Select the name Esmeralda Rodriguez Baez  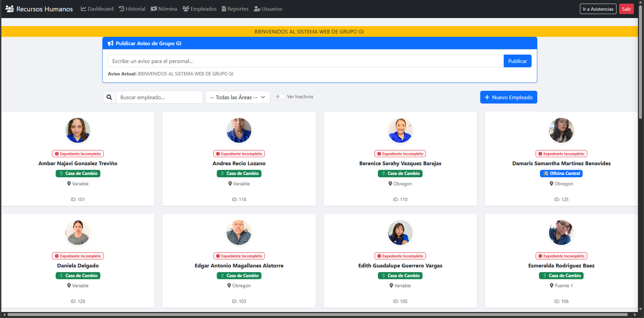tap(561, 265)
